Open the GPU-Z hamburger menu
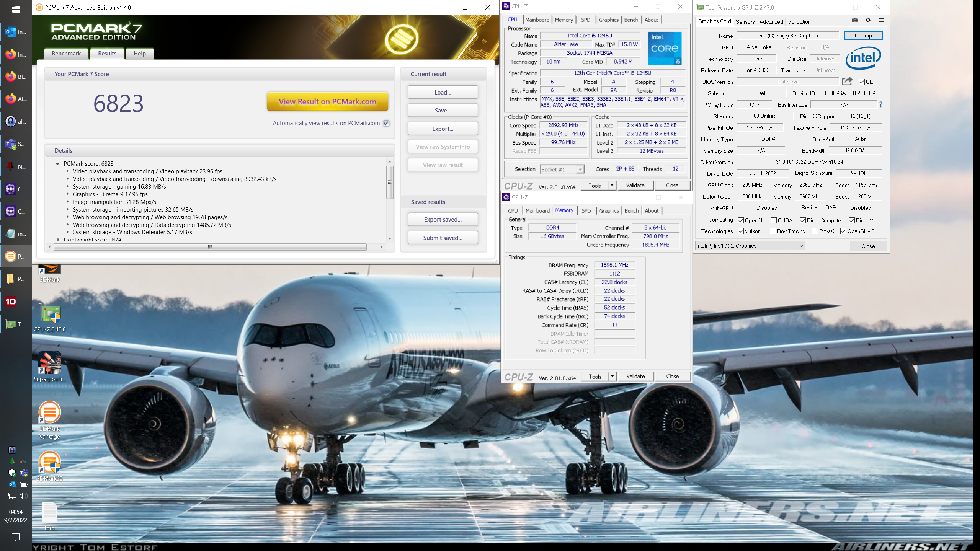980x551 pixels. [x=881, y=20]
